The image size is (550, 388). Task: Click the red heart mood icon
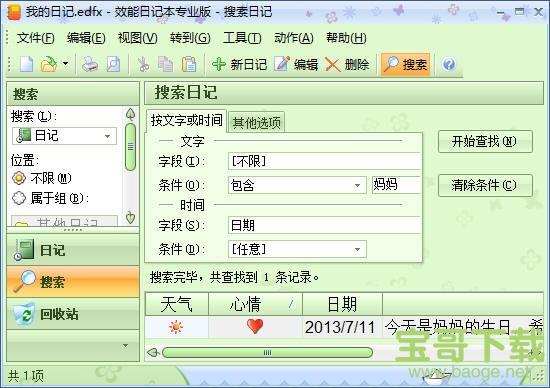click(255, 326)
